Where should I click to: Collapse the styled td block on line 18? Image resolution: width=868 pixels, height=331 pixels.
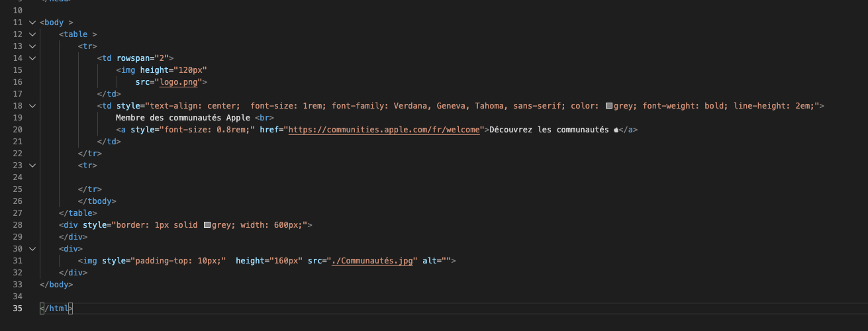point(32,106)
